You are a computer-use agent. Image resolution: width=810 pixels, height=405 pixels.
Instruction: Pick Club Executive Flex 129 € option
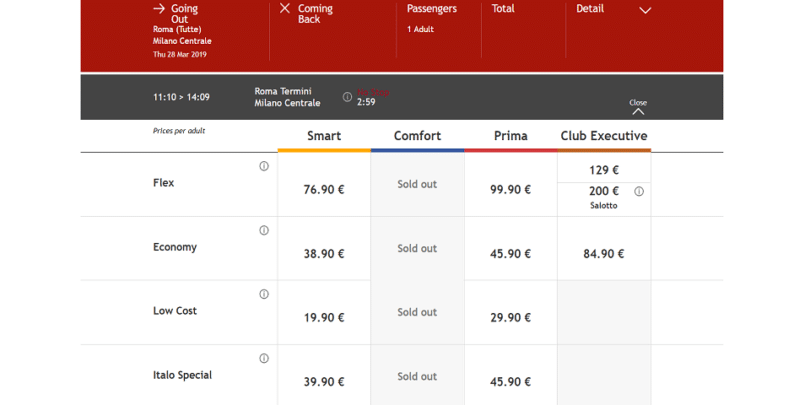pos(604,170)
